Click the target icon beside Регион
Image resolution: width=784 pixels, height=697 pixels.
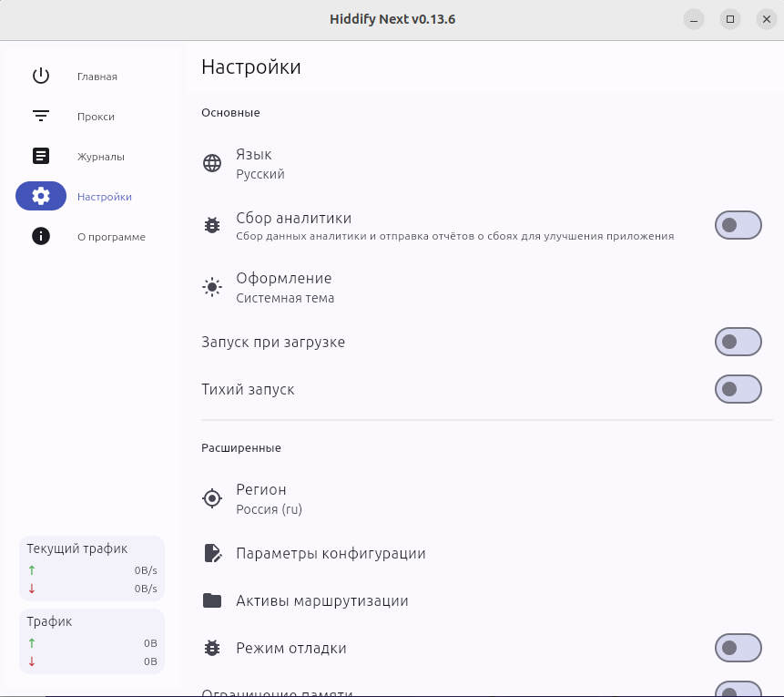[x=212, y=498]
